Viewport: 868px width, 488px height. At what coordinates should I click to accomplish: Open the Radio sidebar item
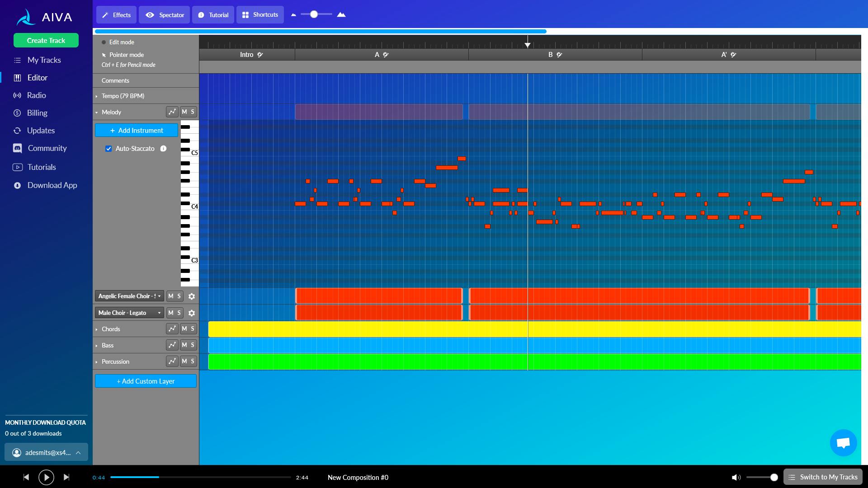click(36, 95)
